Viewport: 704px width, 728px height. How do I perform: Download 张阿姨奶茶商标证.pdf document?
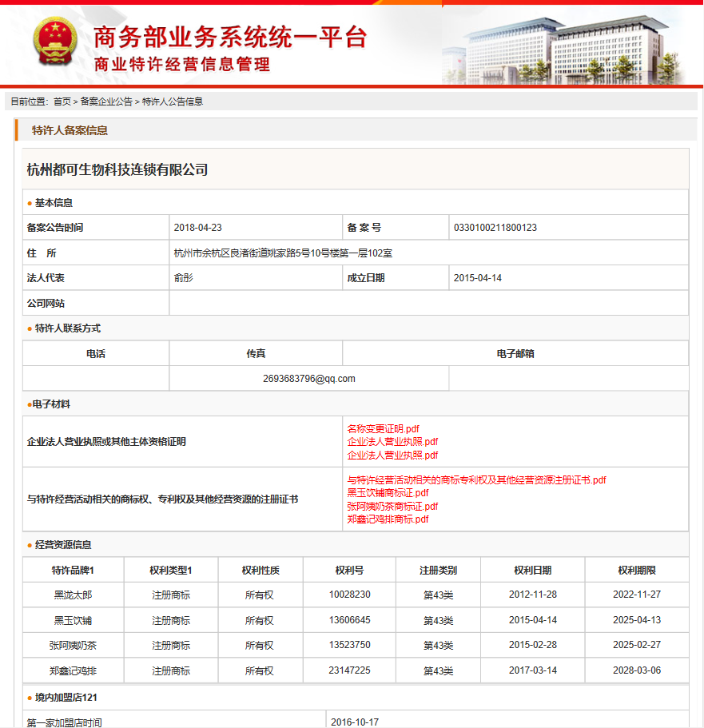click(392, 506)
